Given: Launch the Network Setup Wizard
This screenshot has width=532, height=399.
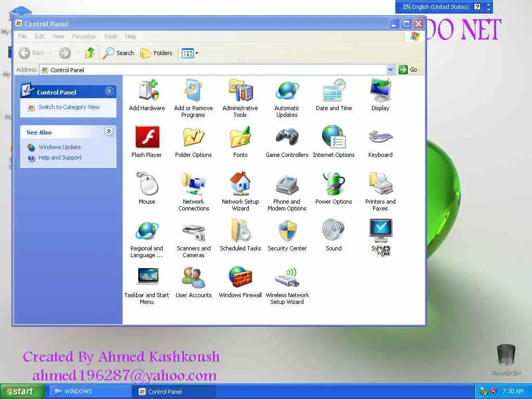Looking at the screenshot, I should [240, 192].
